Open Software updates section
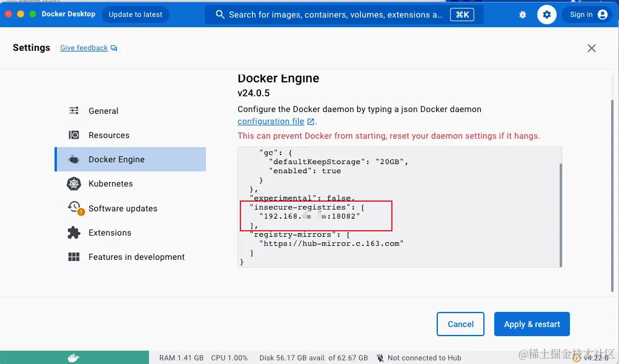 click(x=130, y=208)
